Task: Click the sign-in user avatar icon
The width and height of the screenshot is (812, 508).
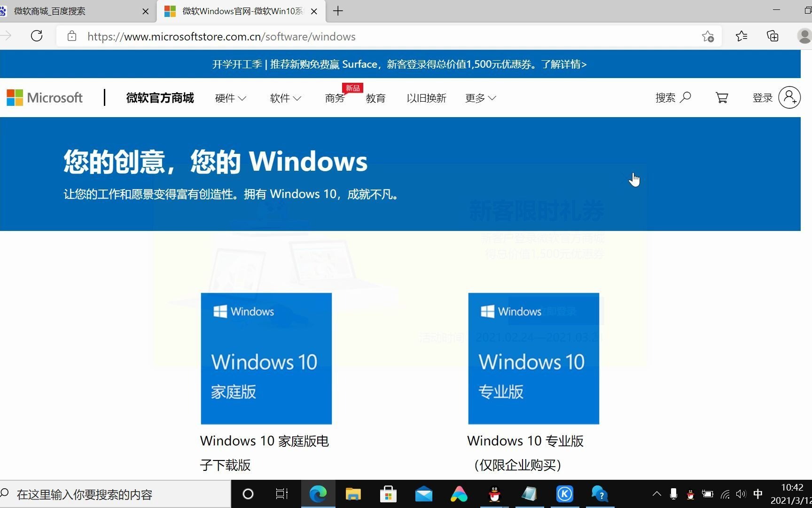Action: pyautogui.click(x=789, y=97)
